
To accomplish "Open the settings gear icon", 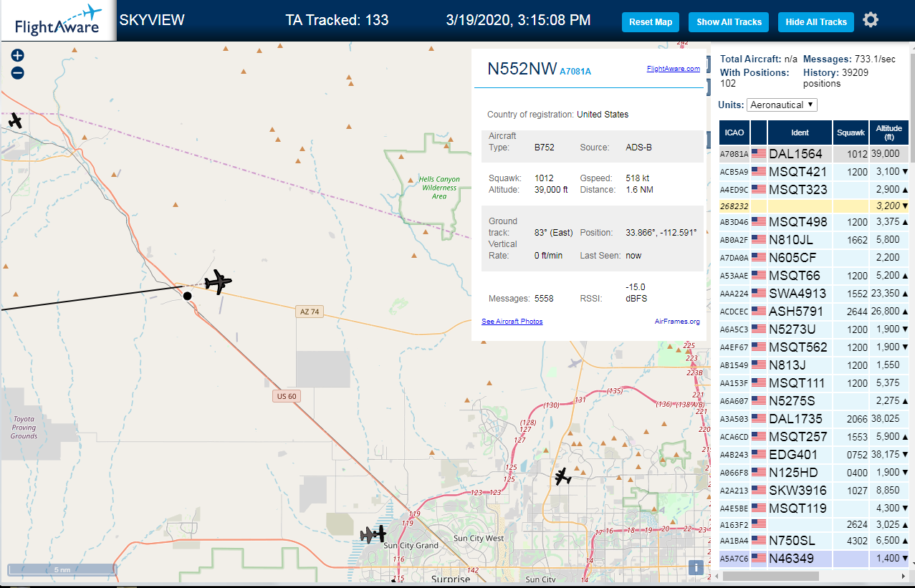I will click(871, 20).
